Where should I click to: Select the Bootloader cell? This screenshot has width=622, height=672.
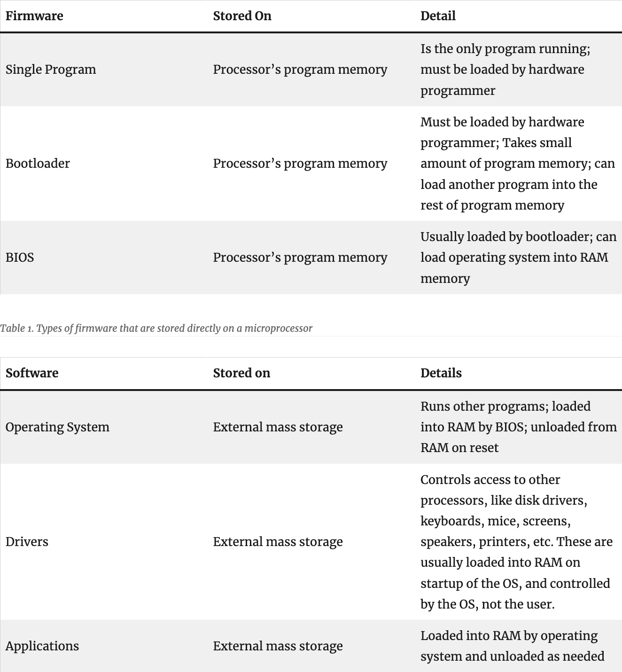pos(38,164)
